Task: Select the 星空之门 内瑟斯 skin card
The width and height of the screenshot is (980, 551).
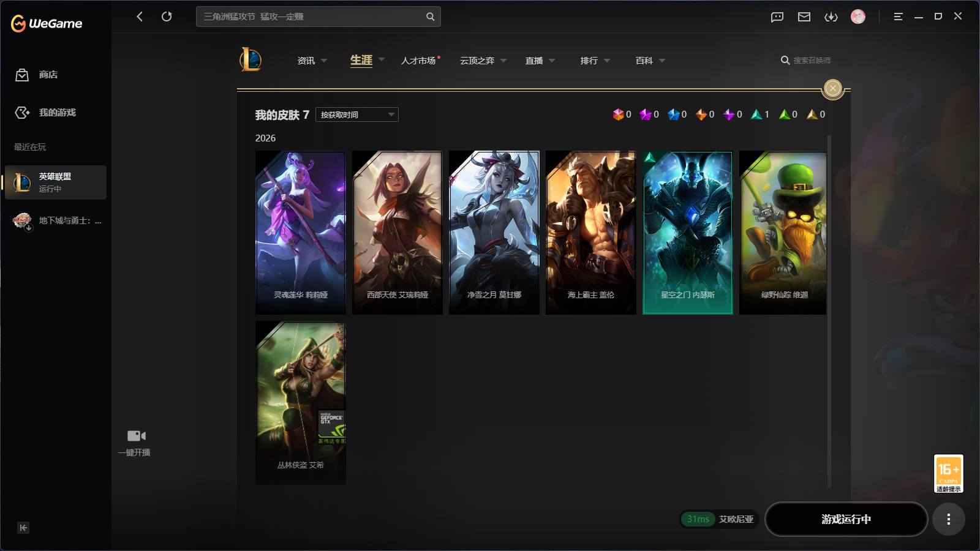Action: (x=687, y=233)
